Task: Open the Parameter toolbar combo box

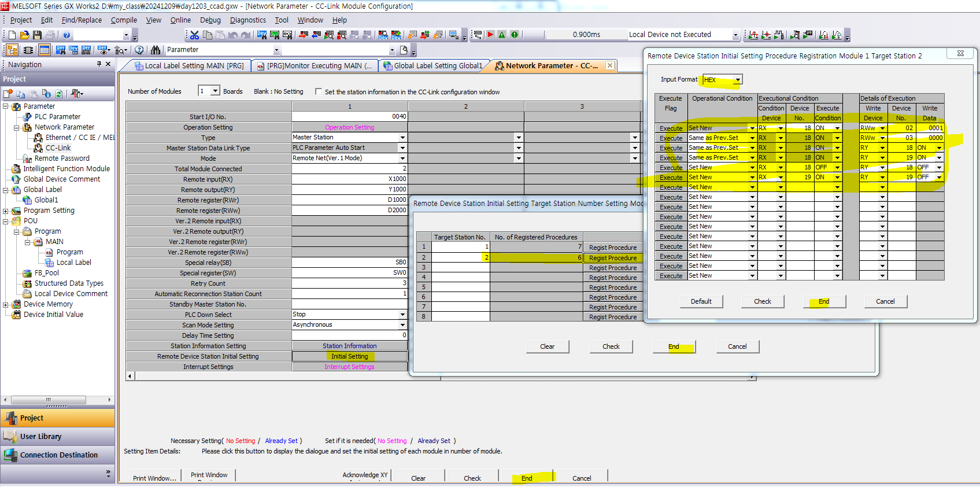Action: tap(276, 50)
